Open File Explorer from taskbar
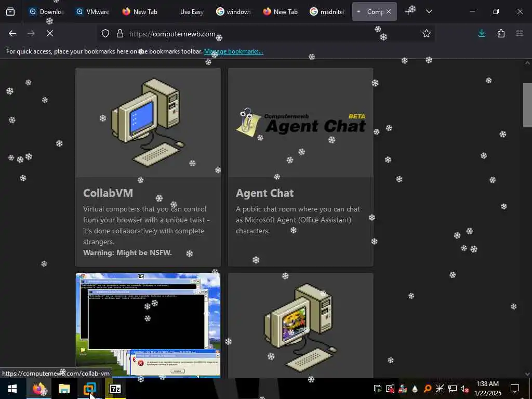This screenshot has height=399, width=532. 64,389
